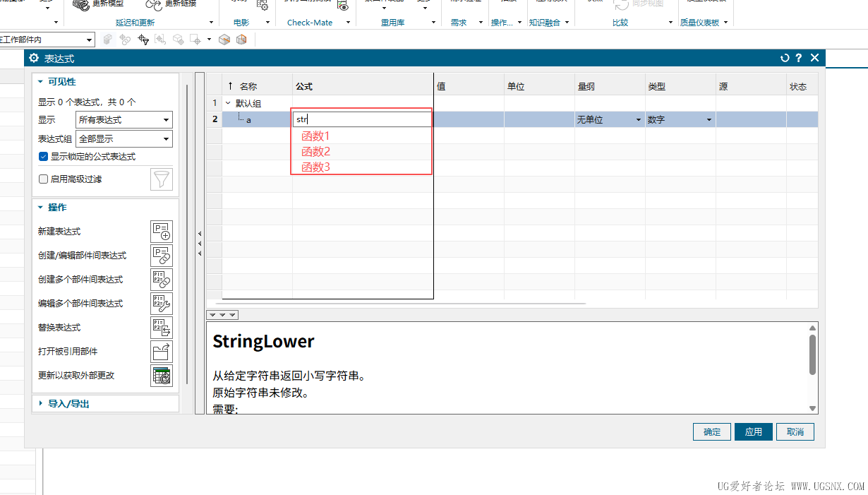Click the 创建多个部件间表达式 icon
The width and height of the screenshot is (868, 495).
(162, 280)
